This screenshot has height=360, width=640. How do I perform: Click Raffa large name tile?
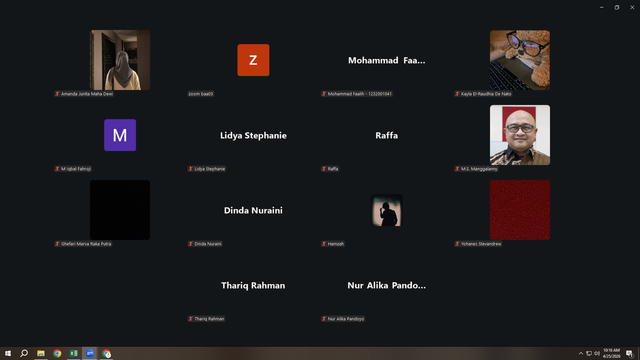(x=387, y=136)
